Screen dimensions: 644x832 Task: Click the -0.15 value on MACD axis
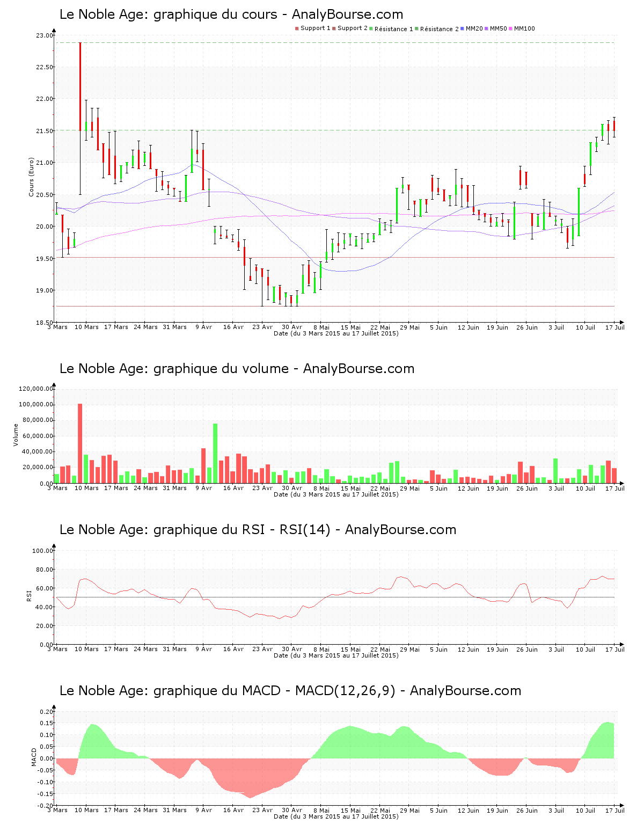pyautogui.click(x=46, y=794)
